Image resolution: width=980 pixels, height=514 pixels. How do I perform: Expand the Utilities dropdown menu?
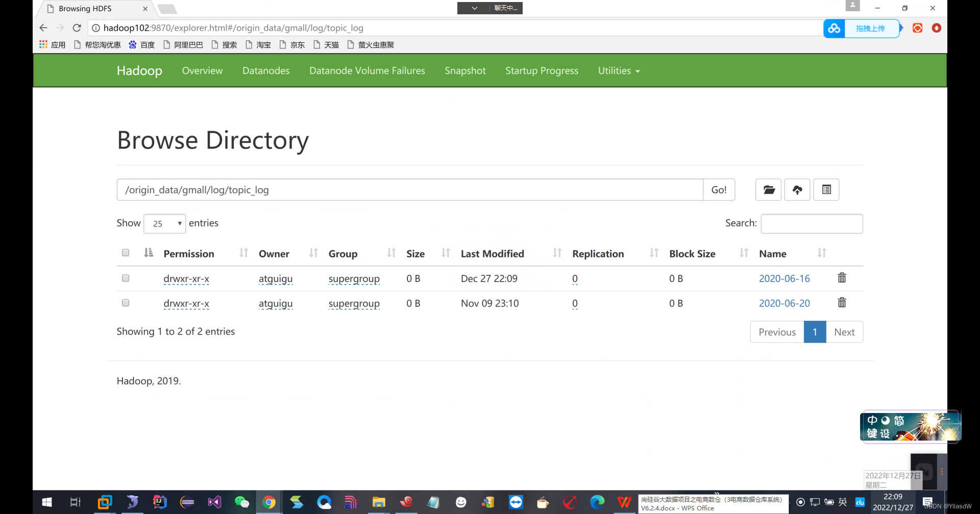pos(619,71)
